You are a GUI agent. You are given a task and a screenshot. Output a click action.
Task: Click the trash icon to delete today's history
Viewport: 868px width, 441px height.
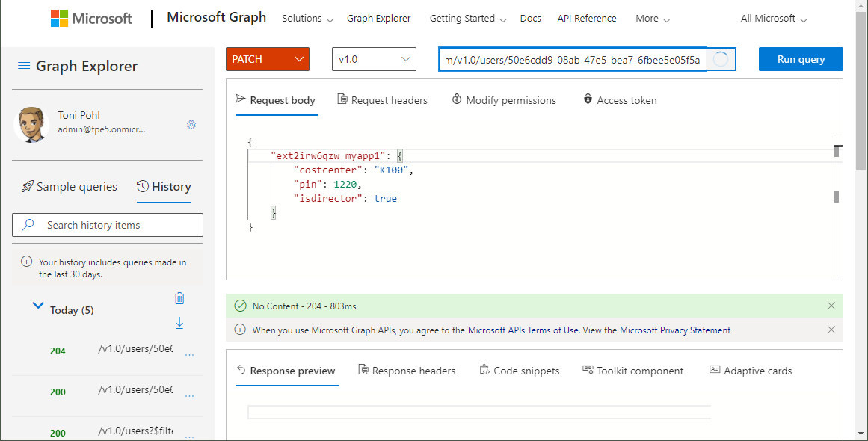point(179,298)
